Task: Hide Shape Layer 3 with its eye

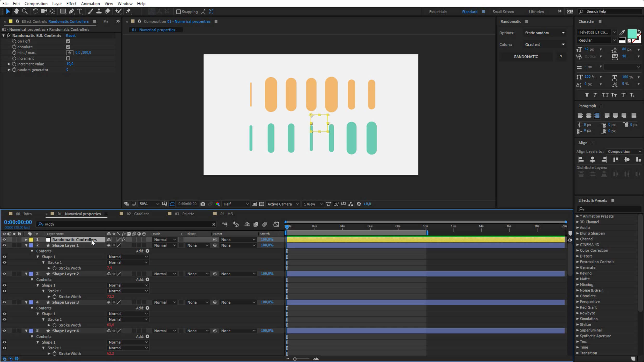Action: pyautogui.click(x=4, y=303)
